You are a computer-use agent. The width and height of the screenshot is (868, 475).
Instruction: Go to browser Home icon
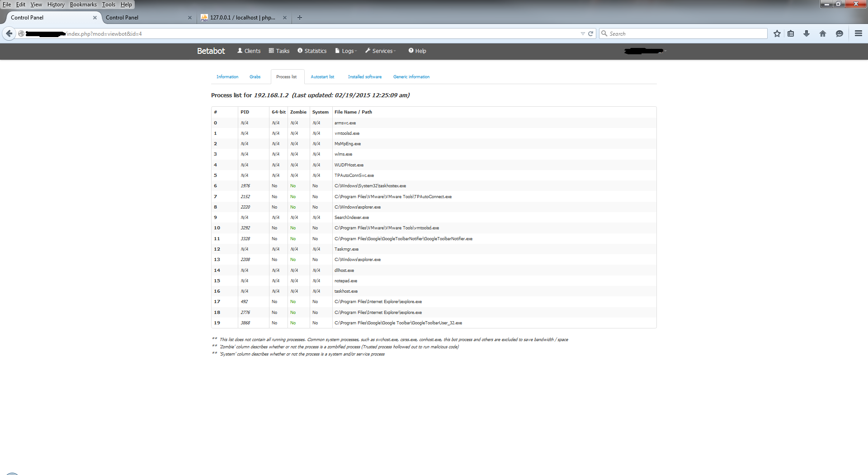tap(822, 33)
